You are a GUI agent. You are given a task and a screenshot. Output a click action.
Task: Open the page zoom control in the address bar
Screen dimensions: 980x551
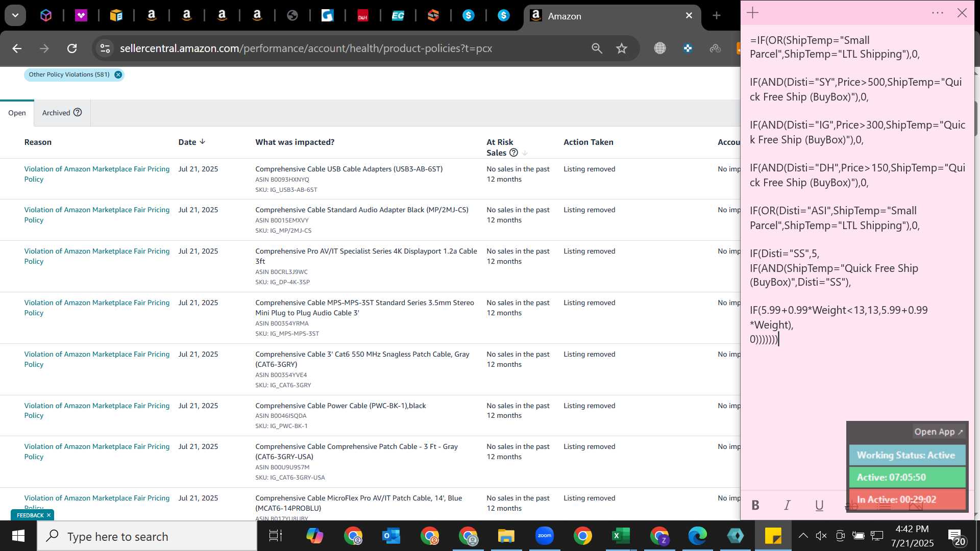597,48
